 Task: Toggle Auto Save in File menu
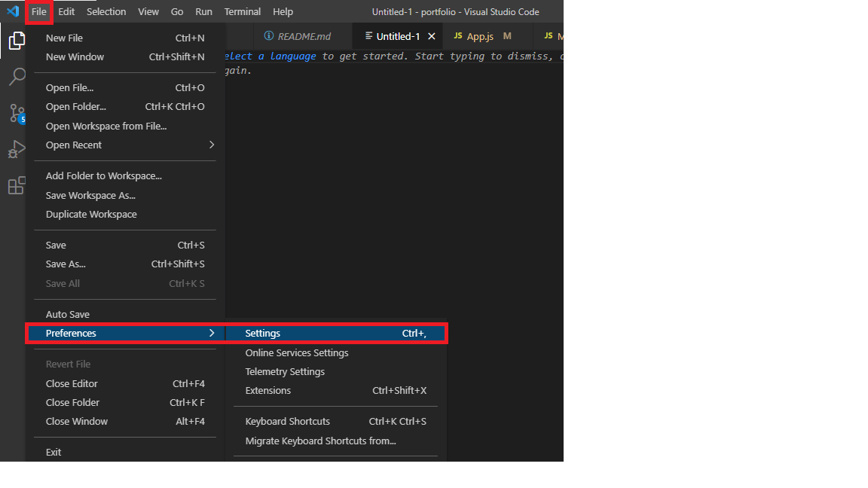point(68,314)
